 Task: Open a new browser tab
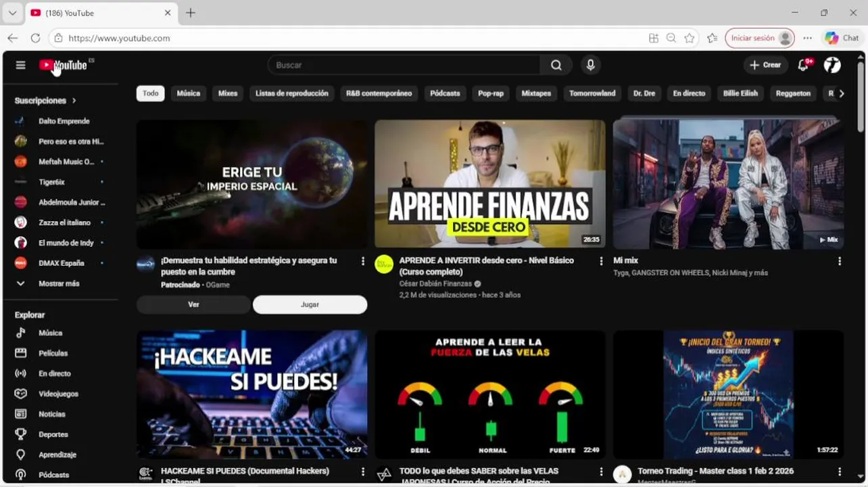pyautogui.click(x=191, y=13)
